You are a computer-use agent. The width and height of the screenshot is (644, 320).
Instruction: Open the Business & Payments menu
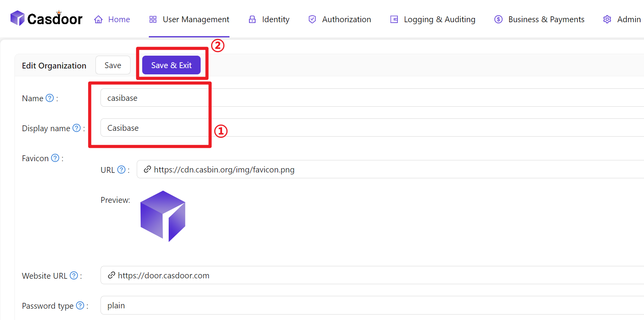click(x=540, y=19)
